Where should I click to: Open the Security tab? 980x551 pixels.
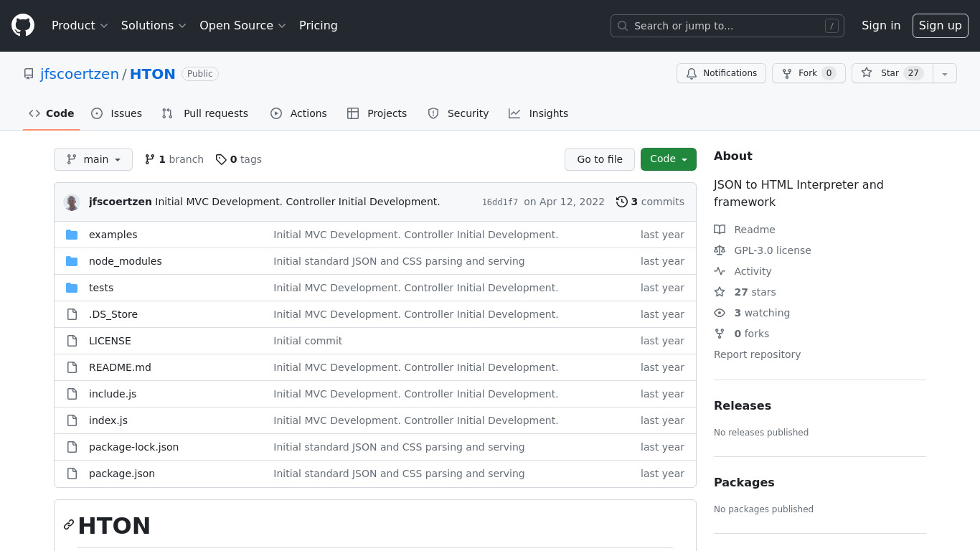458,113
